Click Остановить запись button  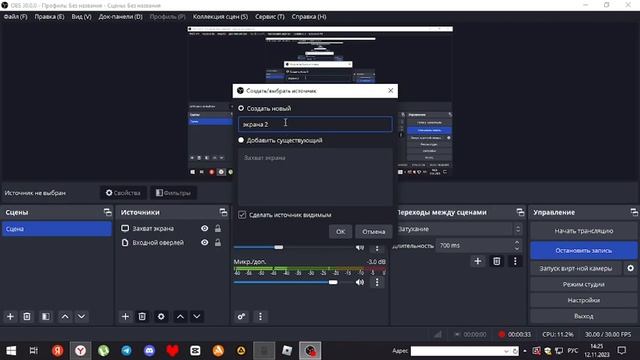[584, 250]
